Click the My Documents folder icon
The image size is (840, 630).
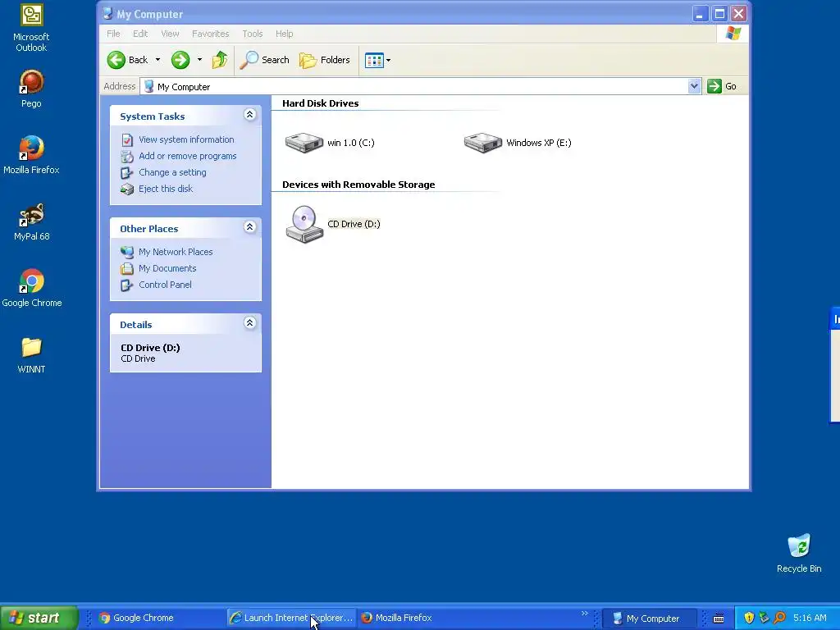127,268
